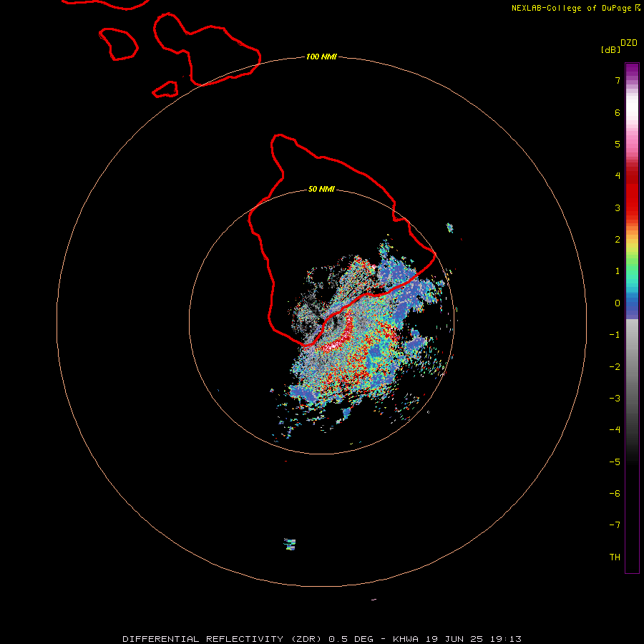Click the 7 value on the color scale
The image size is (644, 644).
click(x=618, y=80)
